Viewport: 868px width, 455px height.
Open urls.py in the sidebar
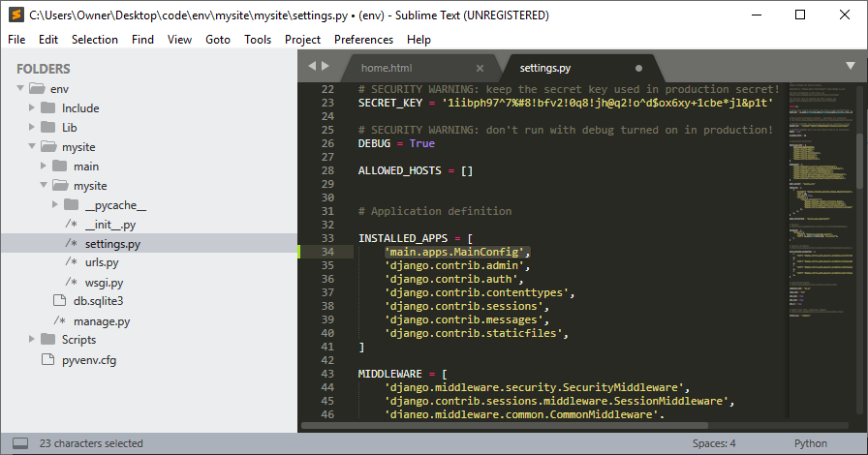[102, 262]
